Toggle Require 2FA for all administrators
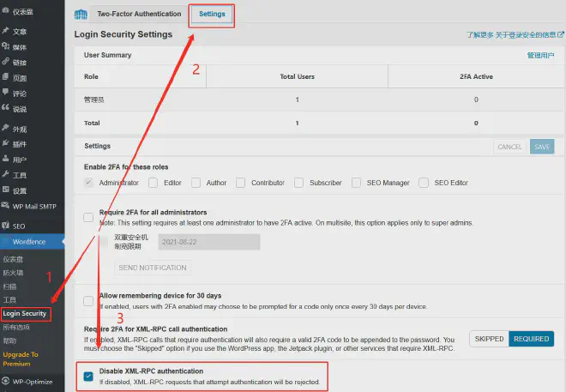This screenshot has width=566, height=392. [89, 217]
